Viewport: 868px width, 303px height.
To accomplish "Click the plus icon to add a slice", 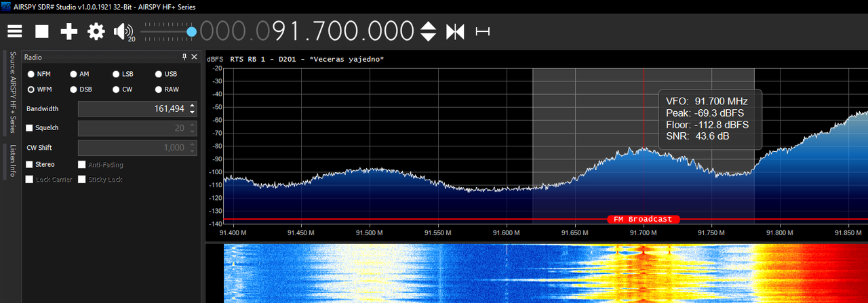I will coord(69,31).
